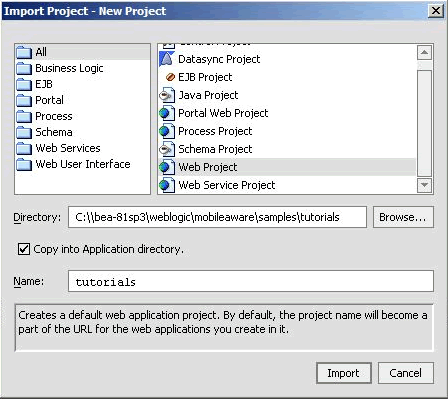This screenshot has width=448, height=399.
Task: Choose Portal Web Project from the list
Action: [x=223, y=113]
